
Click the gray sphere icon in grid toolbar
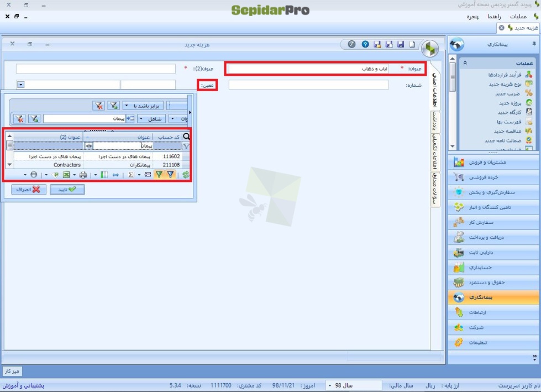(x=34, y=175)
